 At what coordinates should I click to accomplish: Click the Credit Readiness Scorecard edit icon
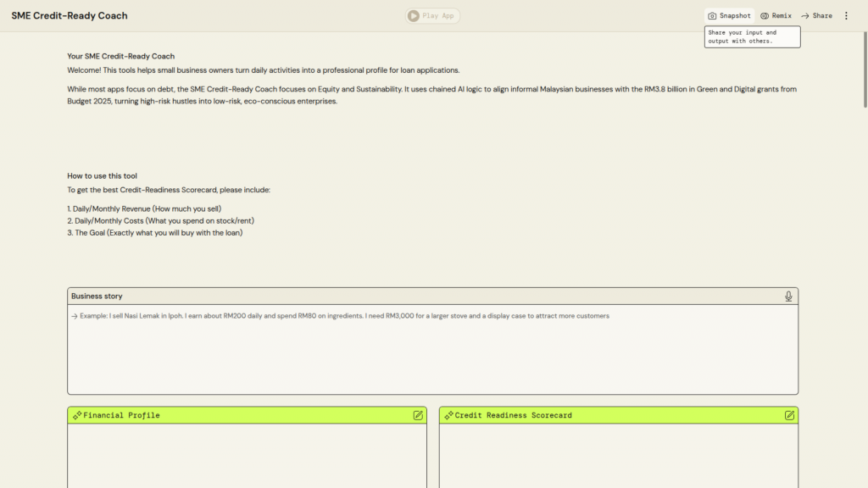789,415
